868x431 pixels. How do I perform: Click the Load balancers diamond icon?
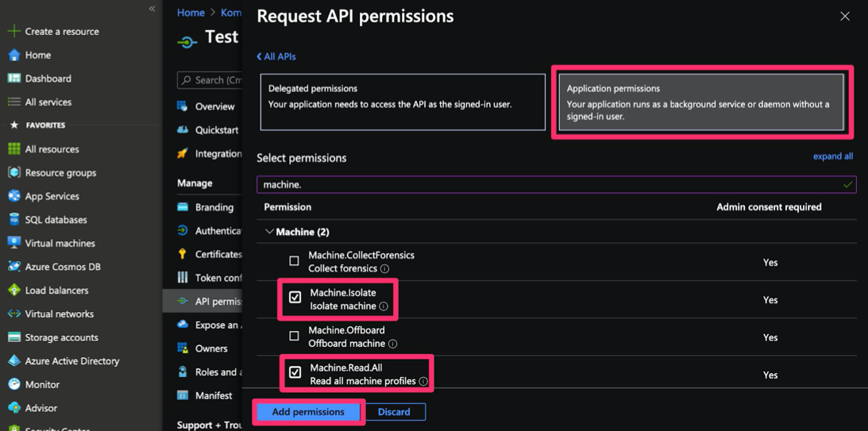14,290
